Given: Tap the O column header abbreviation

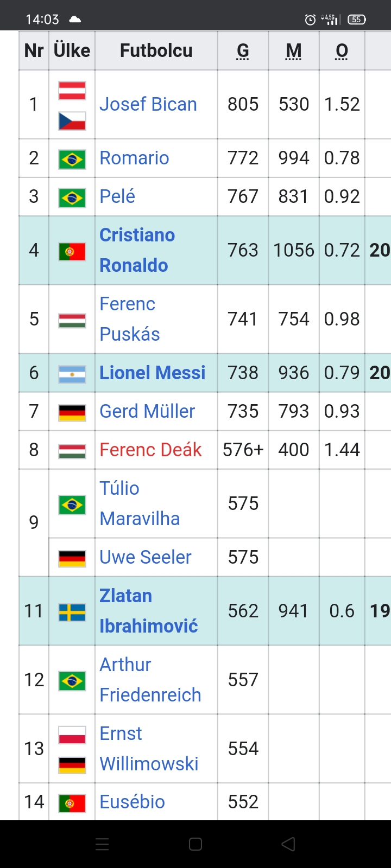Looking at the screenshot, I should (x=342, y=51).
